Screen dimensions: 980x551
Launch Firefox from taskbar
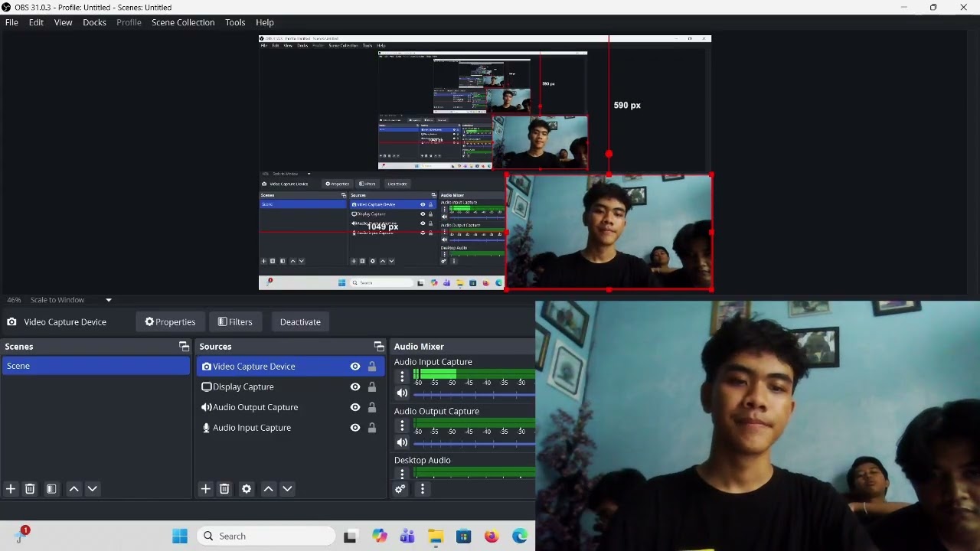pyautogui.click(x=492, y=536)
